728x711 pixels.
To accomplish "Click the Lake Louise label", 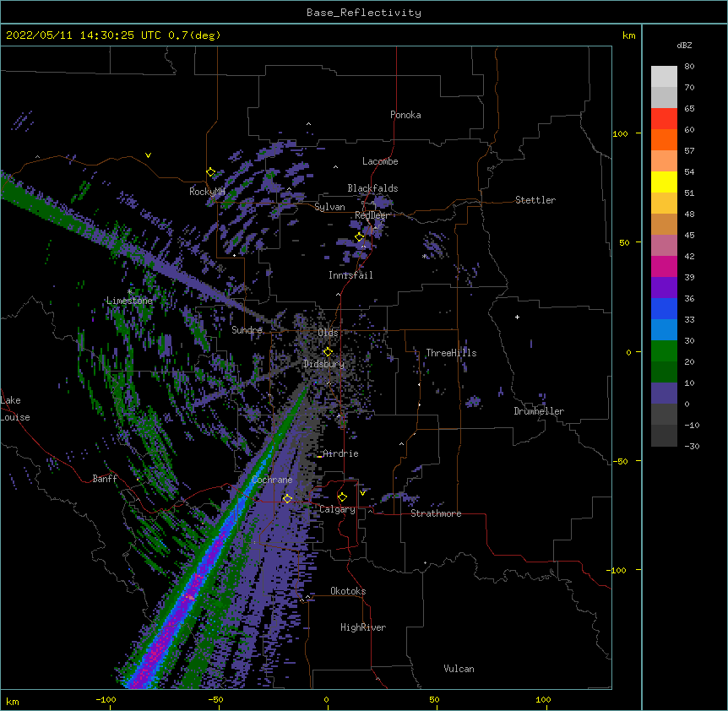I will coord(14,409).
